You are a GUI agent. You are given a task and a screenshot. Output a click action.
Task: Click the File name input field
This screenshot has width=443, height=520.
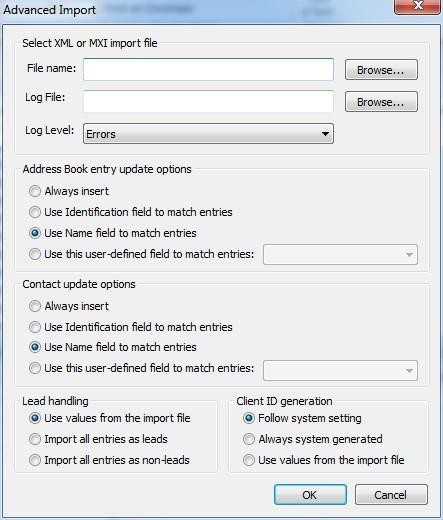click(208, 69)
